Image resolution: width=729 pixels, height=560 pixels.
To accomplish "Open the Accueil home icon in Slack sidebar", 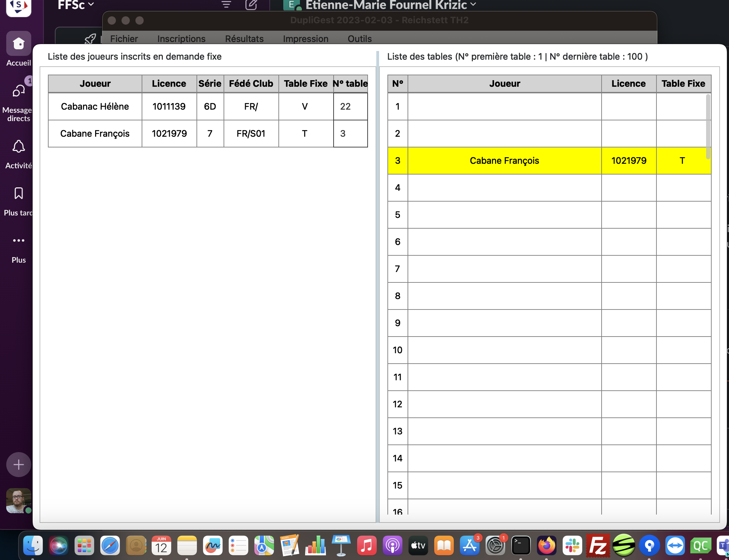I will pyautogui.click(x=18, y=44).
